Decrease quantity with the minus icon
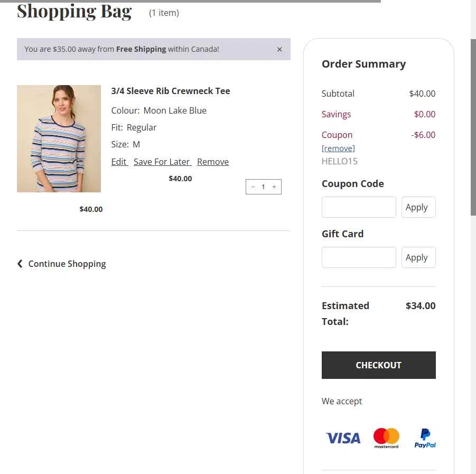Viewport: 476px width, 474px height. pyautogui.click(x=253, y=187)
